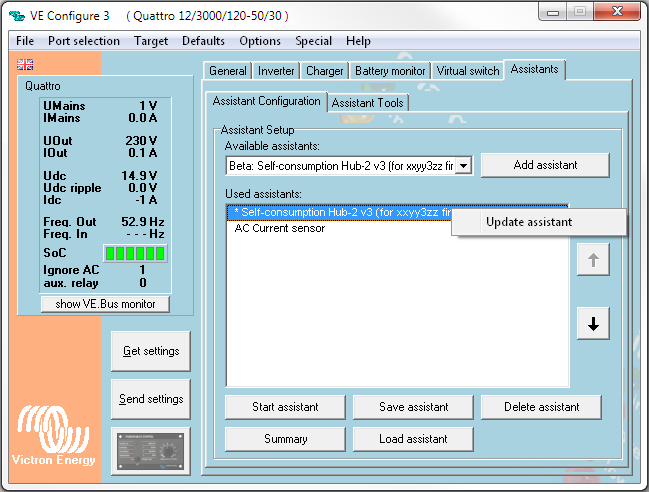This screenshot has height=492, width=649.
Task: Select AC Current sensor in used assistants
Action: tap(279, 228)
